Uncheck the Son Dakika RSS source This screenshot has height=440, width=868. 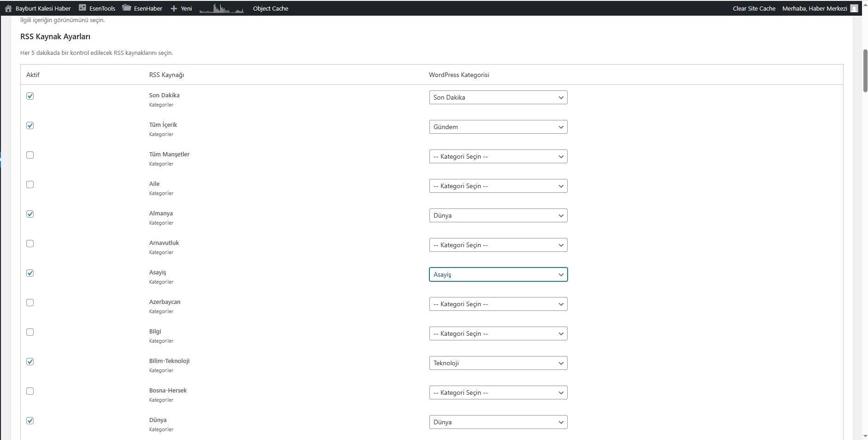tap(30, 96)
